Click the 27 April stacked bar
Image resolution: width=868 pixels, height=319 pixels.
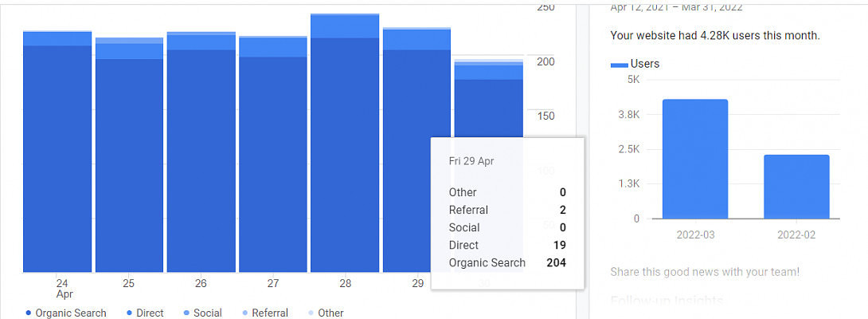(x=273, y=159)
